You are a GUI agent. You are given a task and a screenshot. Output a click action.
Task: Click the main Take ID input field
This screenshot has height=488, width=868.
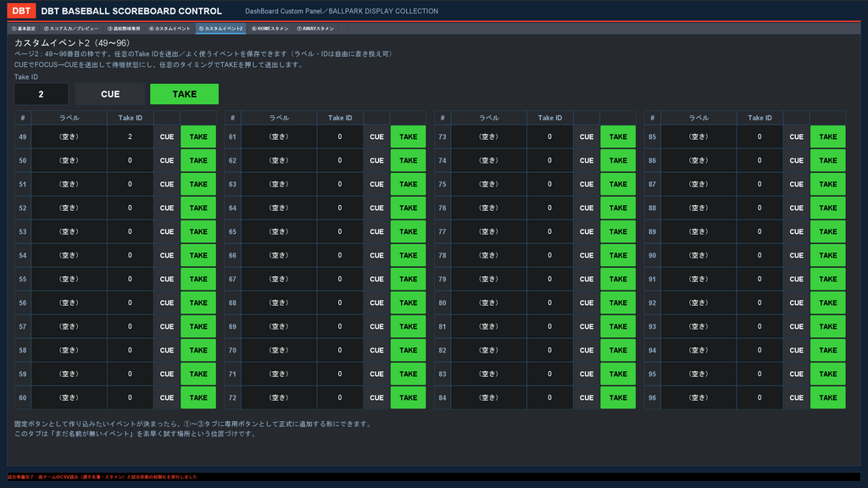[41, 94]
